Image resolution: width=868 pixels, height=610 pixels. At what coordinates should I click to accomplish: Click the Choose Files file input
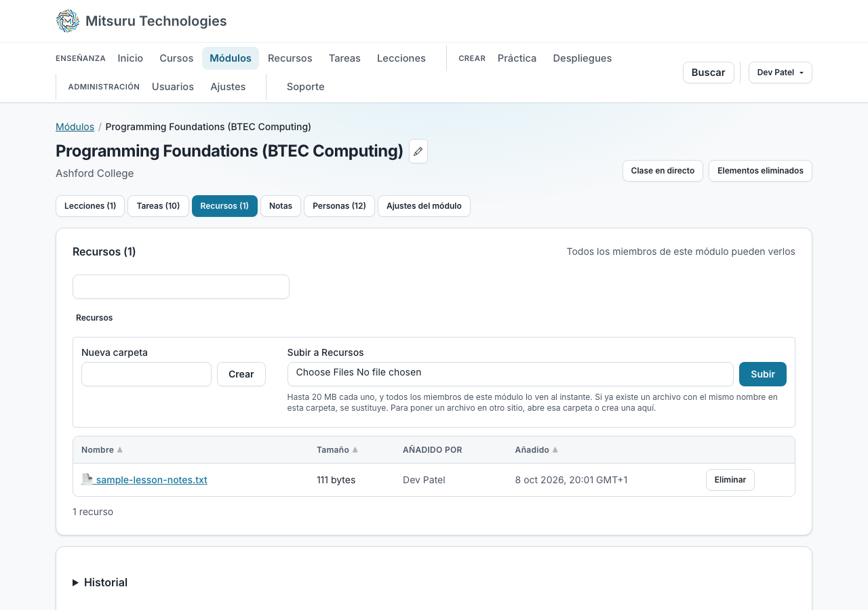click(x=511, y=374)
